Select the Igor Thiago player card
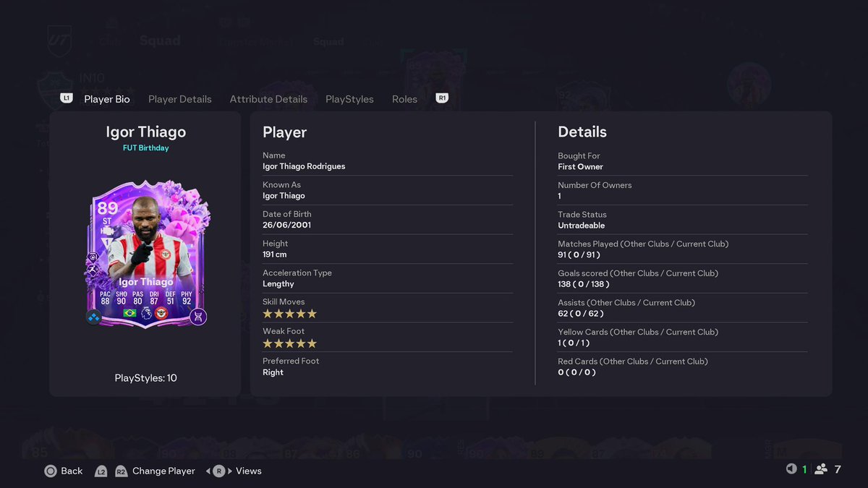The image size is (868, 488). coord(147,254)
